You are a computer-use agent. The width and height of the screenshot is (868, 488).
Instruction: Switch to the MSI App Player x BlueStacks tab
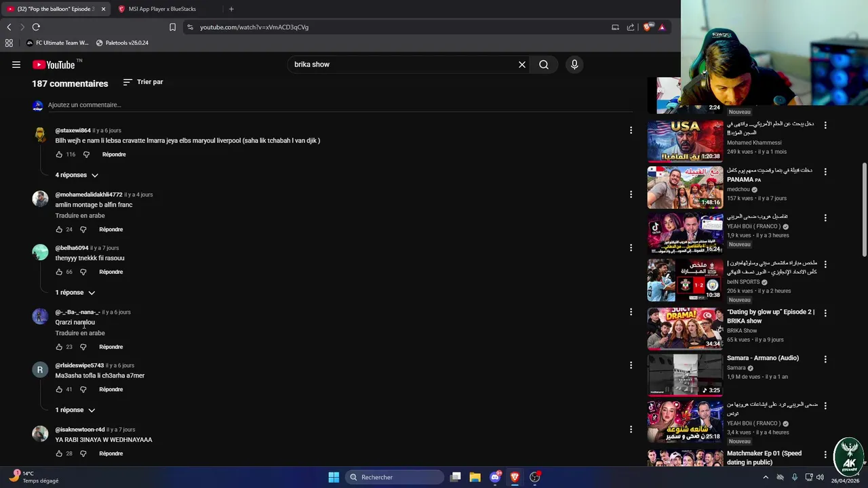click(x=163, y=9)
